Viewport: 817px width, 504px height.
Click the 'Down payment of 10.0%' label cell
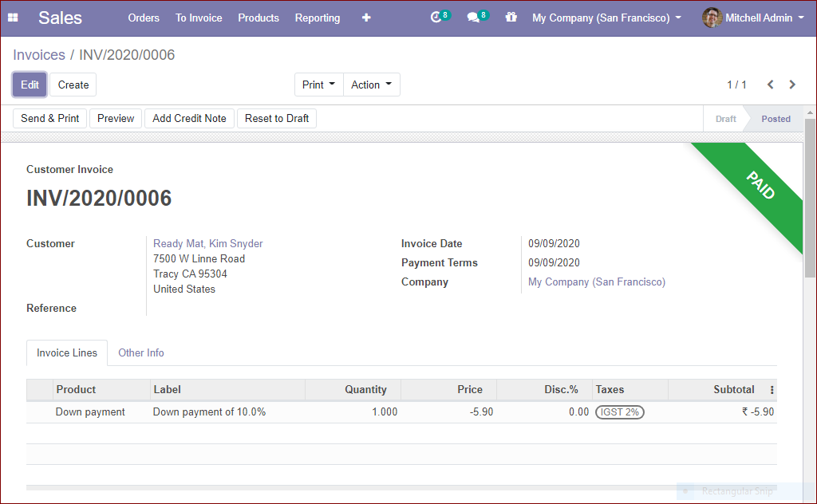pos(209,412)
